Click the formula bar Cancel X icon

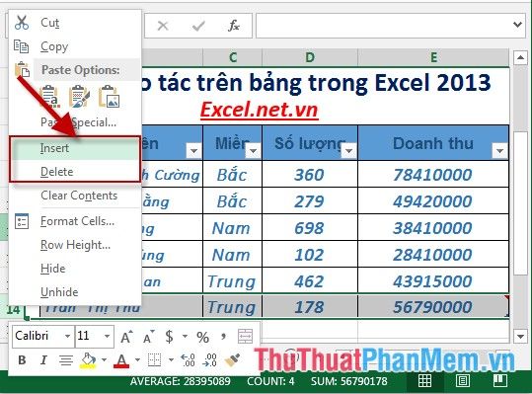coord(163,26)
